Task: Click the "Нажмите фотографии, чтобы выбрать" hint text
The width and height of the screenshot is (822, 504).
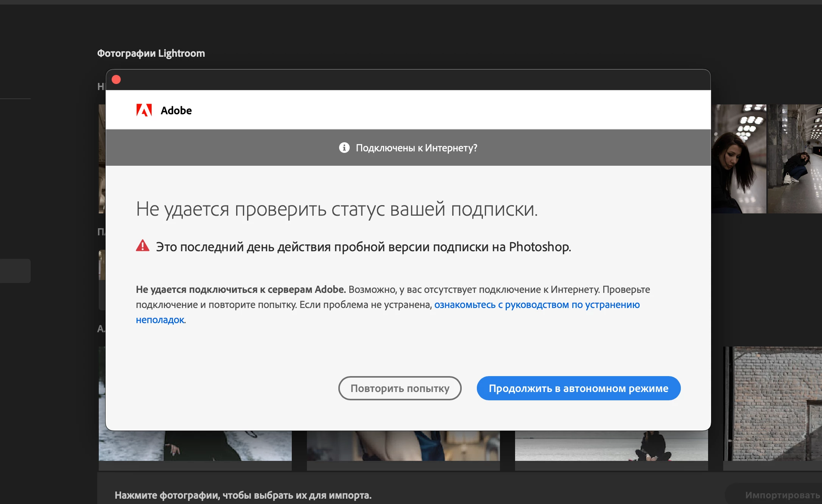Action: coord(243,495)
